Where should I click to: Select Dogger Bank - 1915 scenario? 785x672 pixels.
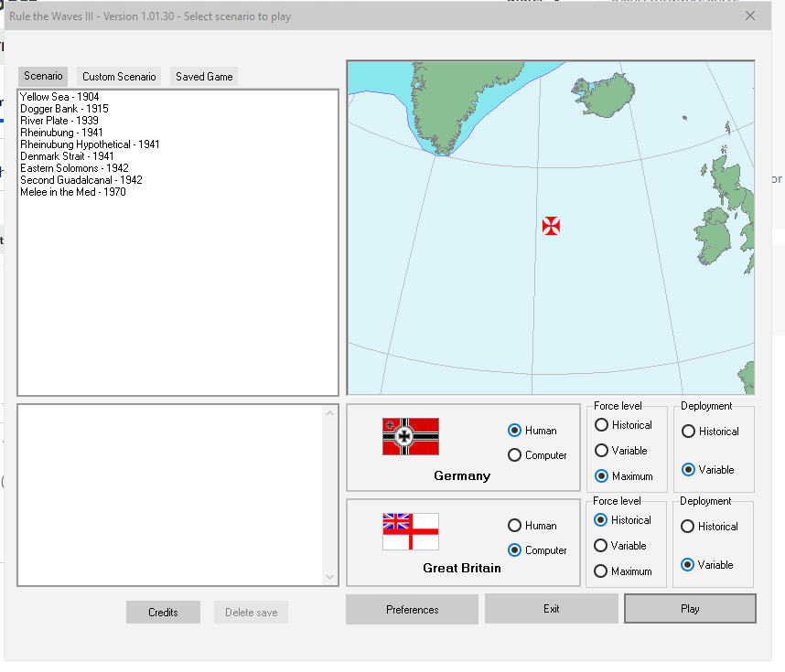point(64,109)
